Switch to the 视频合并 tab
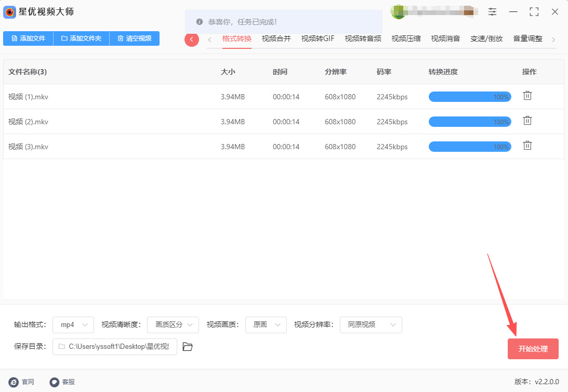568x392 pixels. pos(276,38)
